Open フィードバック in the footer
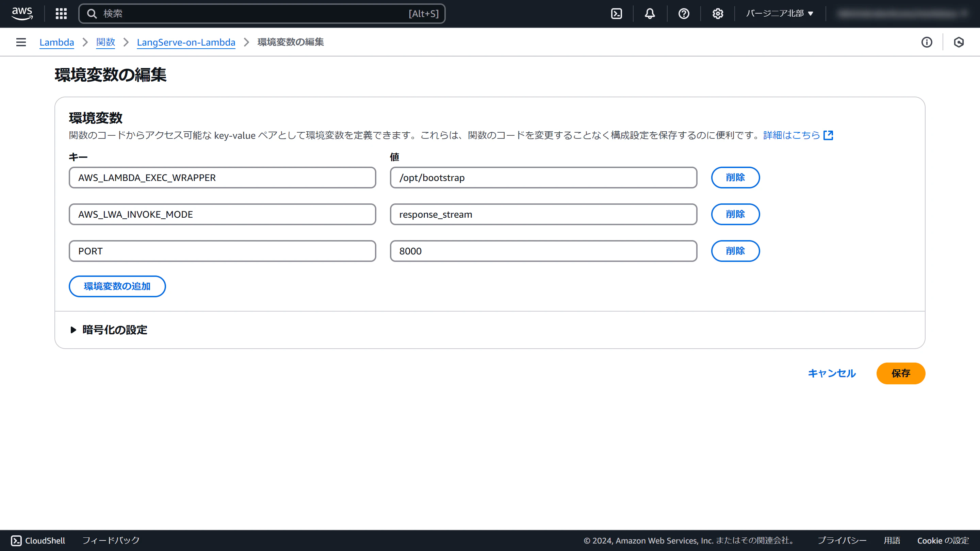Viewport: 980px width, 551px height. 111,540
